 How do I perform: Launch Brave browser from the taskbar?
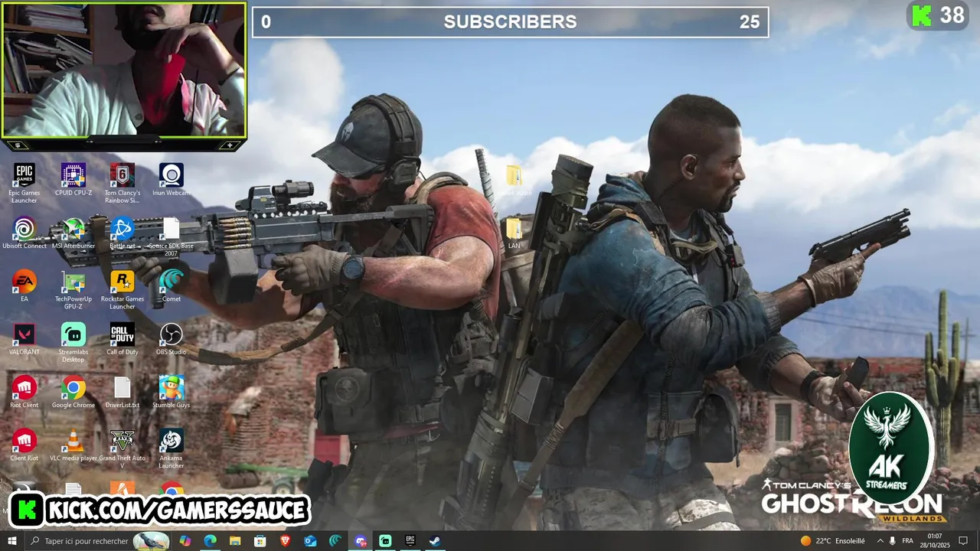[x=286, y=541]
